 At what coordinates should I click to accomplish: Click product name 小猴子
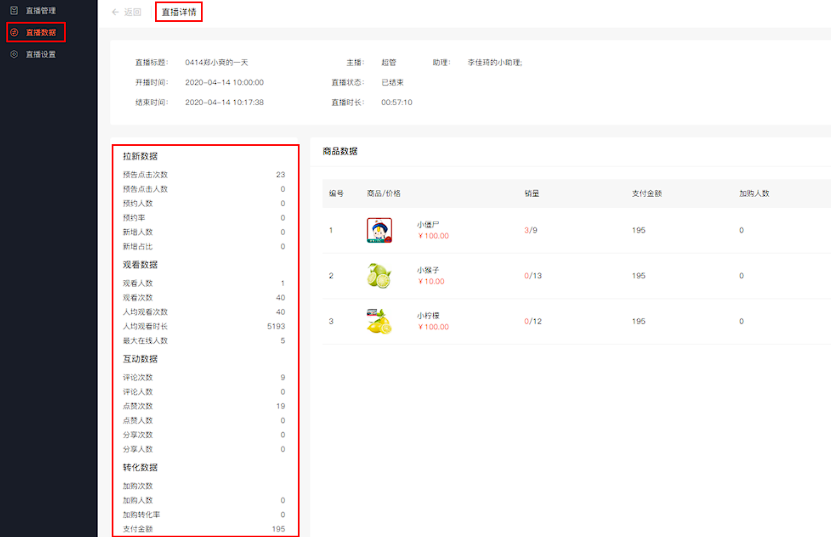click(428, 270)
